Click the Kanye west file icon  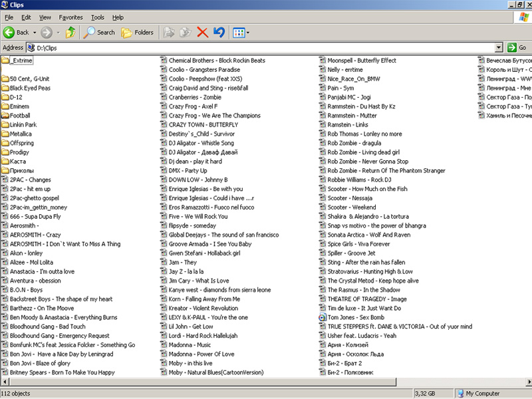click(x=164, y=290)
